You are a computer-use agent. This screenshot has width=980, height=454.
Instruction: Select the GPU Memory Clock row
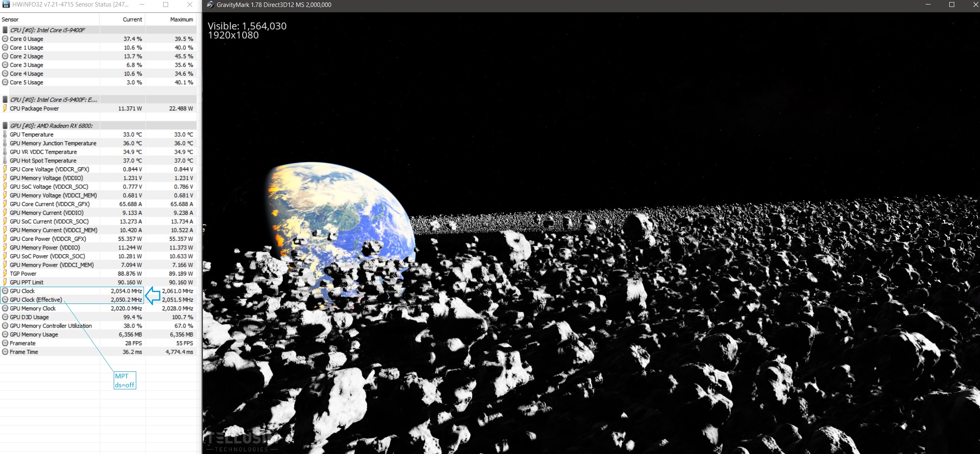pos(33,308)
